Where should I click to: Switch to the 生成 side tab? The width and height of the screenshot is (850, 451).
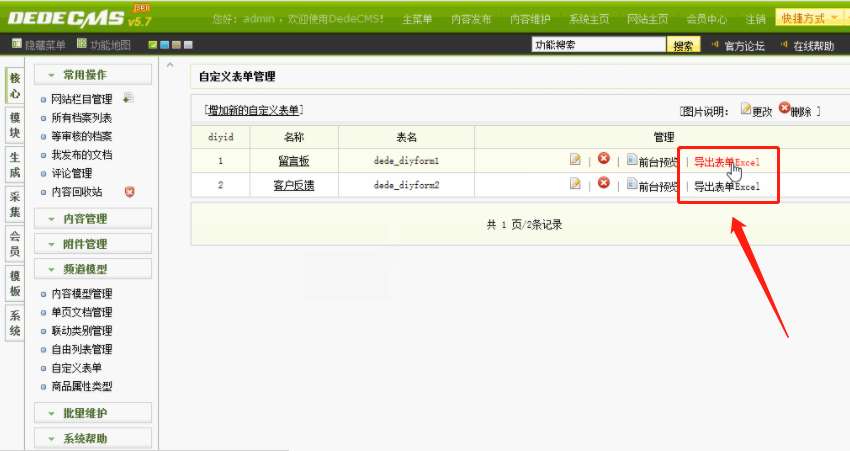click(x=15, y=165)
